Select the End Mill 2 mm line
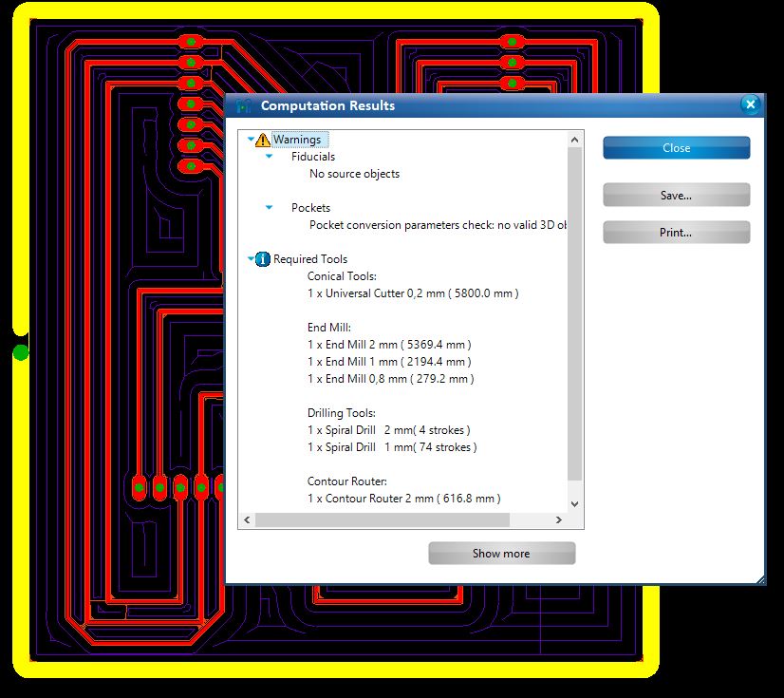The width and height of the screenshot is (784, 698). (x=389, y=344)
